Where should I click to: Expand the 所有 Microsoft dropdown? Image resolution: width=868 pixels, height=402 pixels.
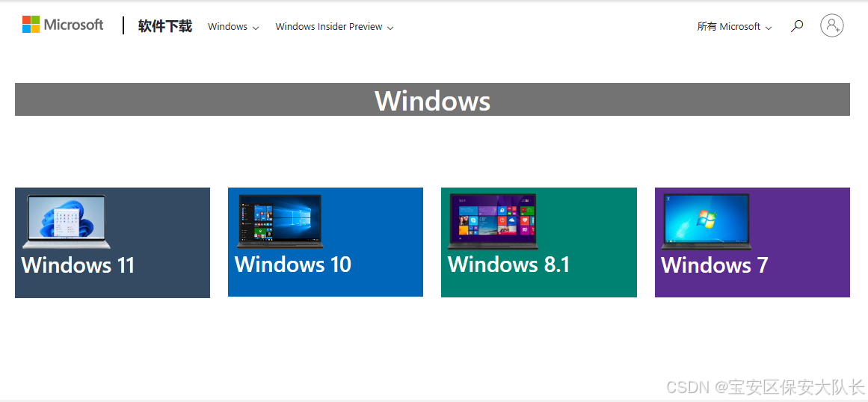(x=734, y=27)
